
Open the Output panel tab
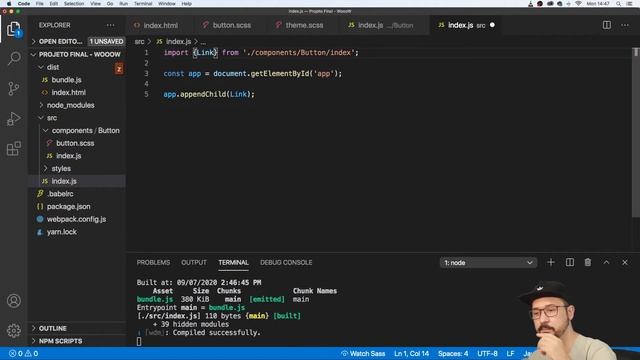tap(194, 262)
